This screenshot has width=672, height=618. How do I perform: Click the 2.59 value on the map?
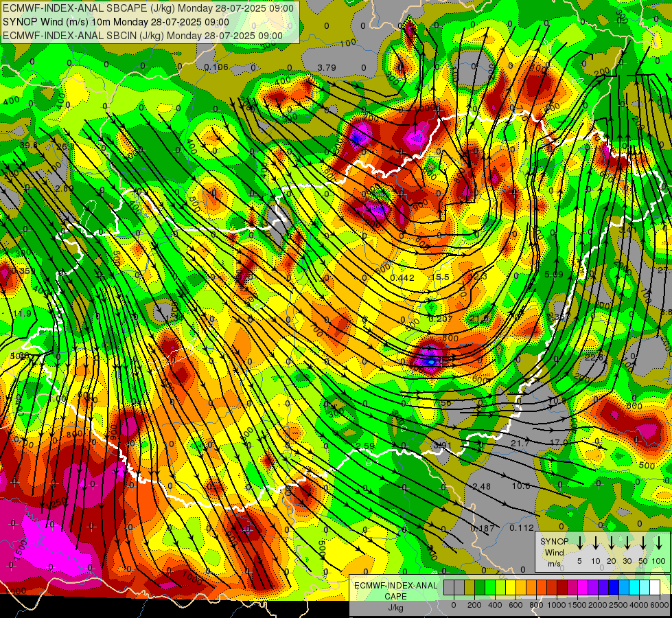coord(366,446)
